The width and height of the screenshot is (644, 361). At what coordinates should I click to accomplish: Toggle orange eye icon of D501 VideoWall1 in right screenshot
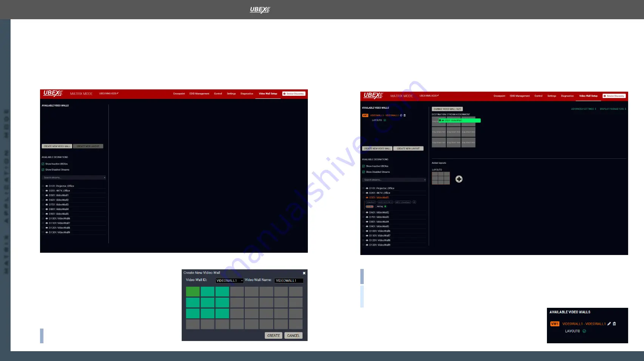367,198
